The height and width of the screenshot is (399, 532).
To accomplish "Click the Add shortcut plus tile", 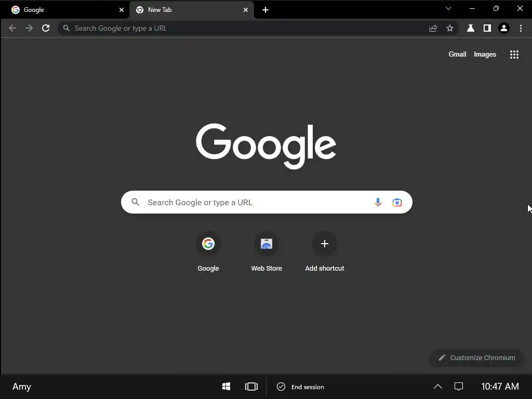I will 325,252.
